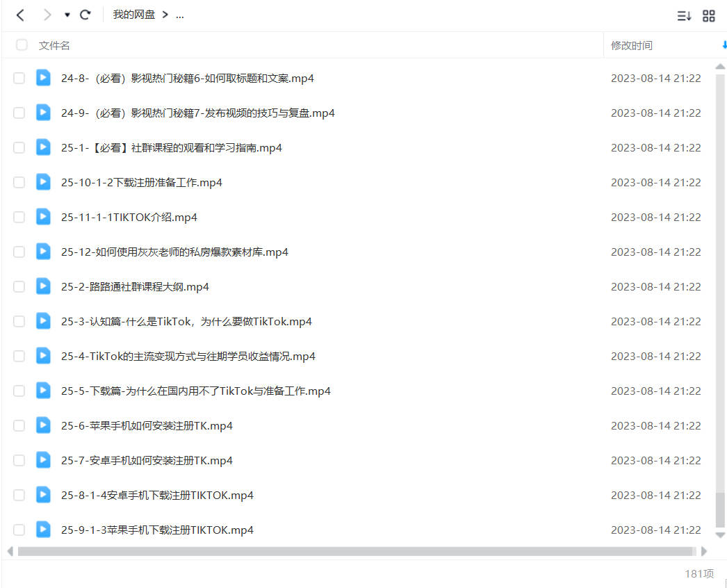Click video icon of 24-8 如何取标题和文案
Viewport: 727px width, 588px height.
(x=43, y=77)
